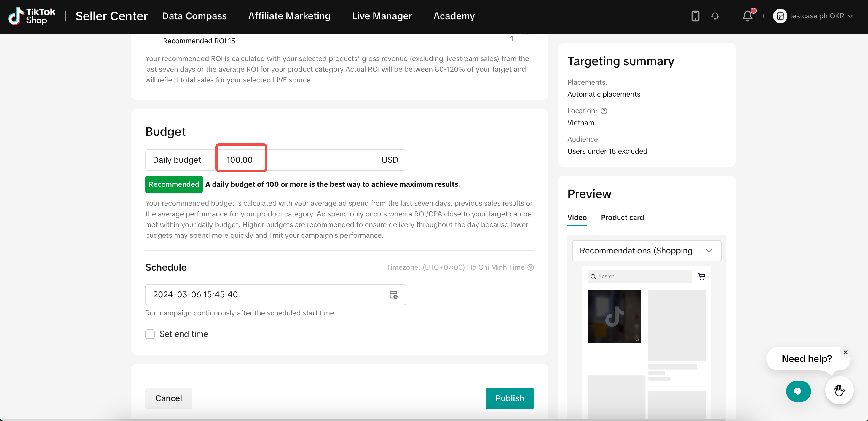Click the TikTok Shop logo
The image size is (868, 421).
click(32, 16)
